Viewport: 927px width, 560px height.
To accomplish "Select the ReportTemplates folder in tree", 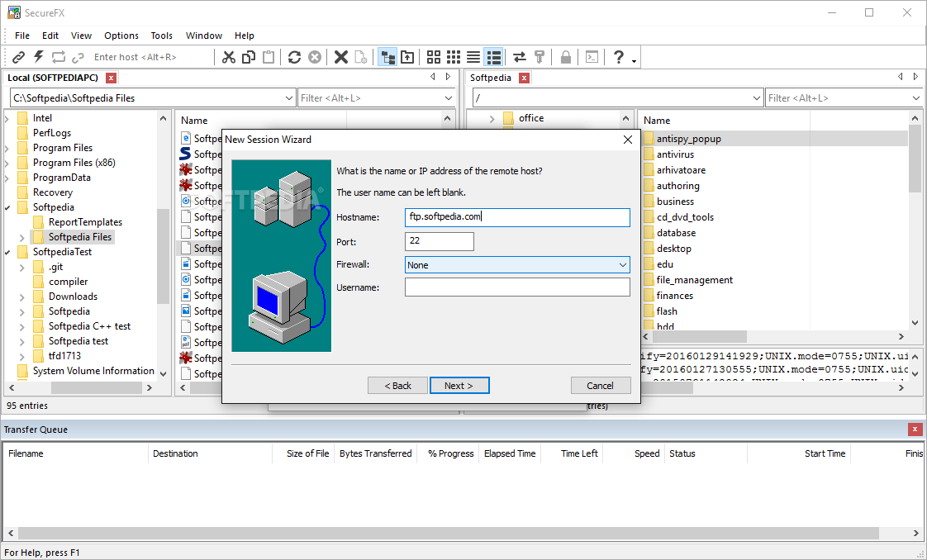I will pyautogui.click(x=85, y=222).
